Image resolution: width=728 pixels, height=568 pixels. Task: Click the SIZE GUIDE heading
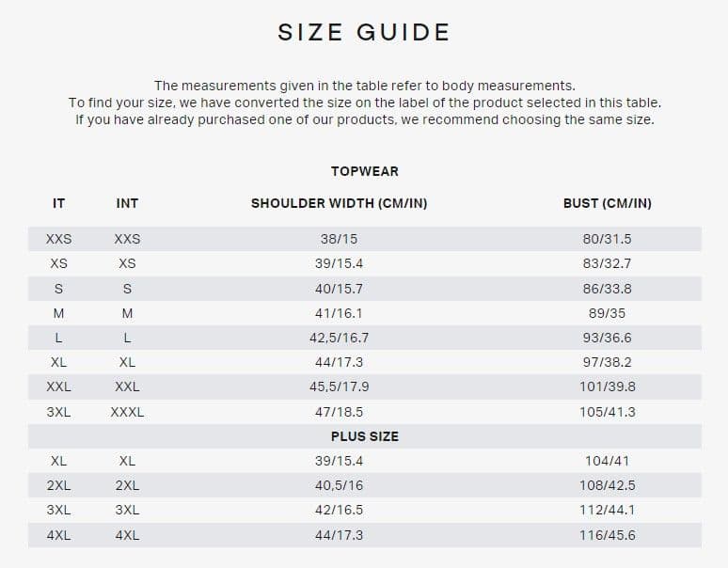(x=364, y=33)
